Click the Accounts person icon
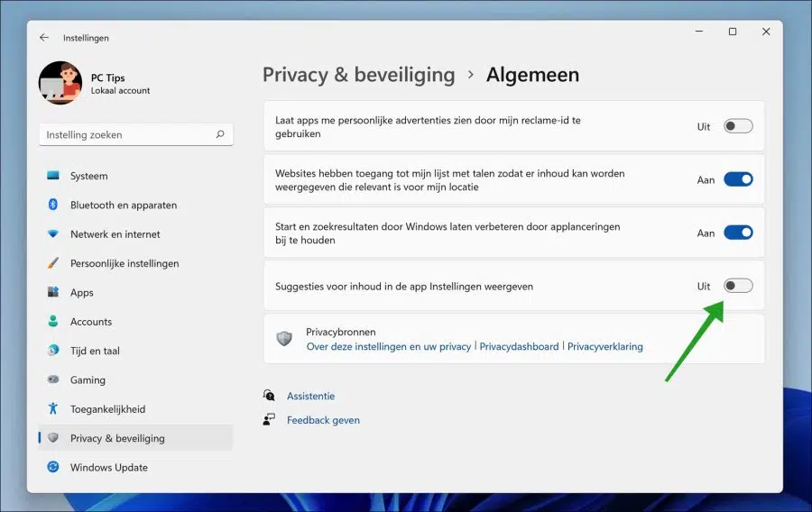812x512 pixels. coord(53,321)
